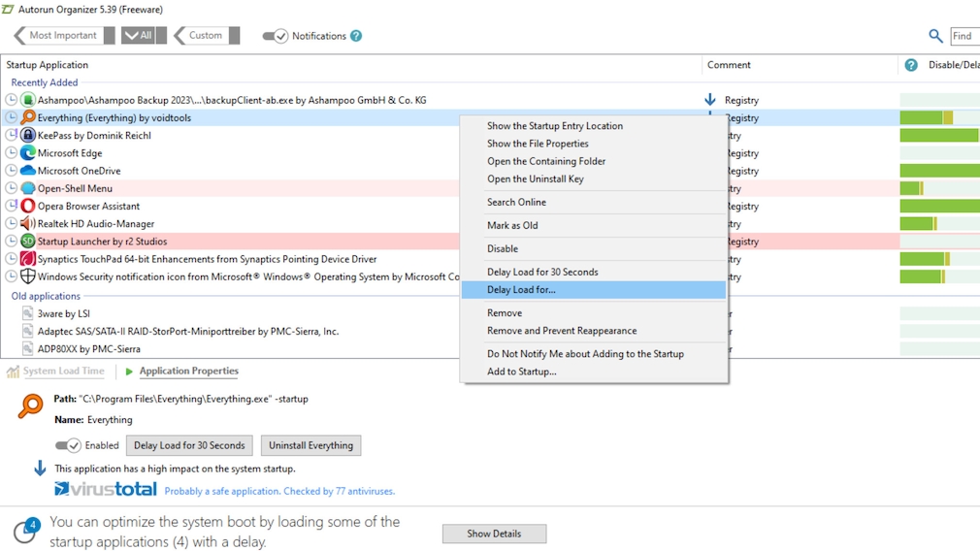Click the Everything magnifier icon in the list
The height and width of the screenshot is (551, 980).
click(27, 117)
